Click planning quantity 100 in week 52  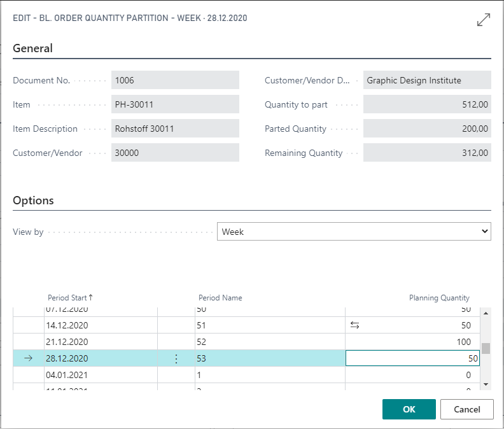point(412,342)
